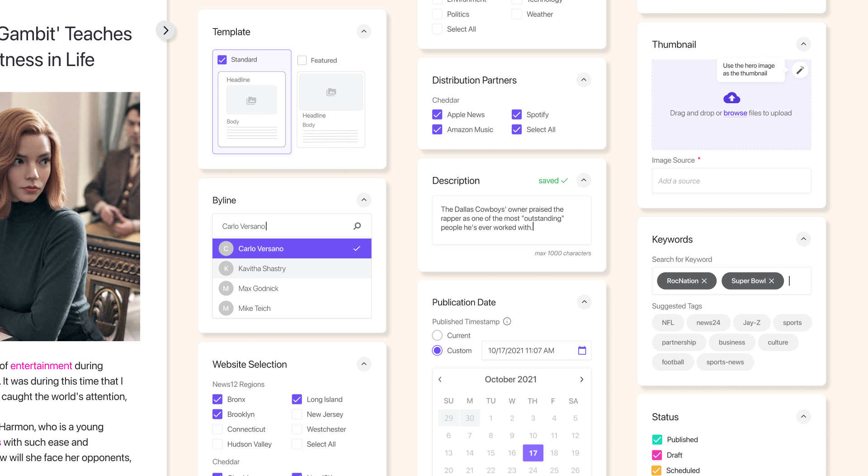Uncheck Apple News distribution partner
This screenshot has height=476, width=868.
(437, 115)
